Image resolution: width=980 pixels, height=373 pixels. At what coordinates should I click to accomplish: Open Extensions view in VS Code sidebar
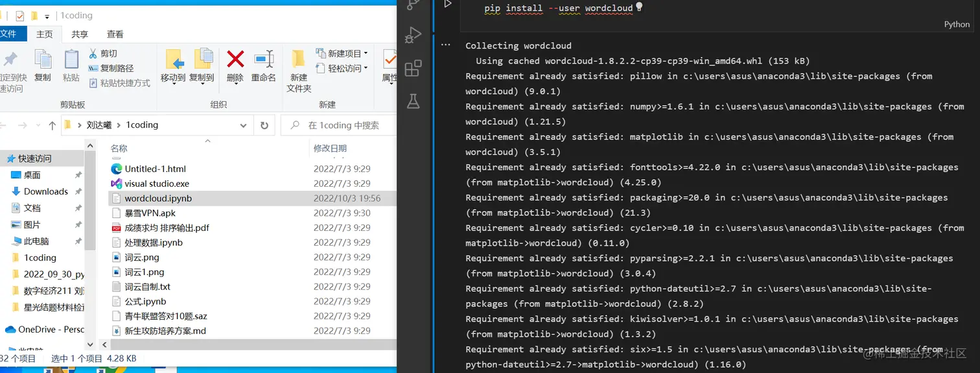coord(413,68)
